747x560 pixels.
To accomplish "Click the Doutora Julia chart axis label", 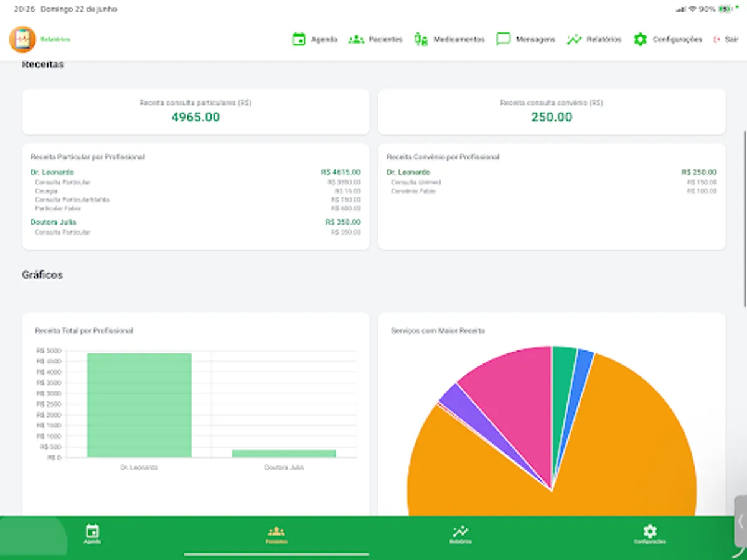I will (284, 467).
